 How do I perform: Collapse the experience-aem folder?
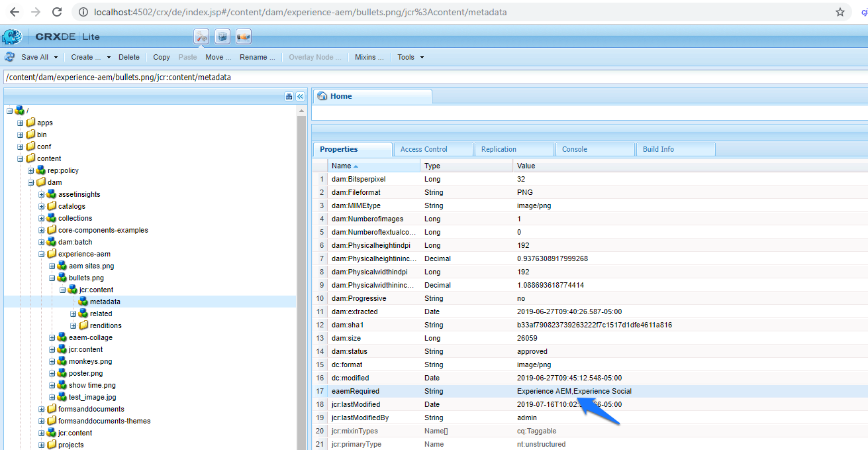(41, 254)
